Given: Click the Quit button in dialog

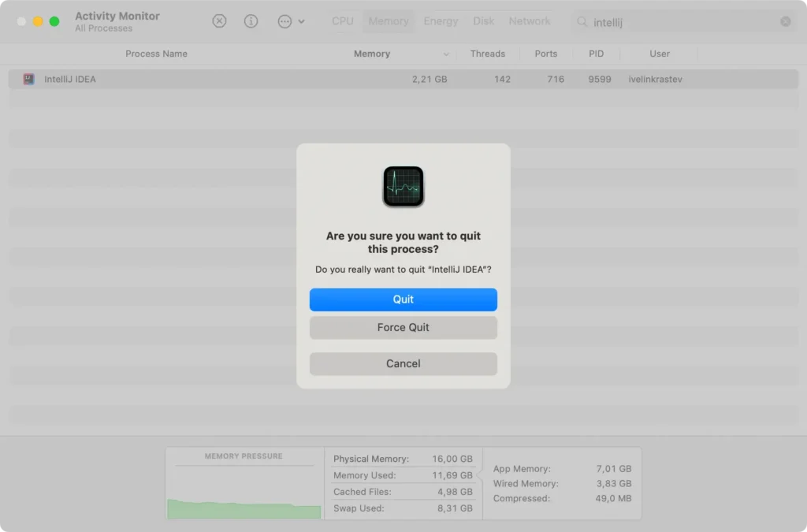Looking at the screenshot, I should (403, 299).
